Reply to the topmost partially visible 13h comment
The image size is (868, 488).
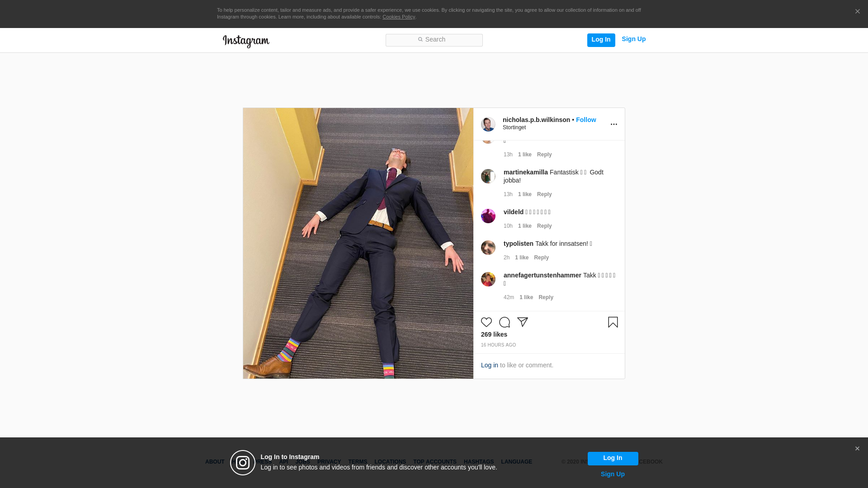pyautogui.click(x=544, y=155)
